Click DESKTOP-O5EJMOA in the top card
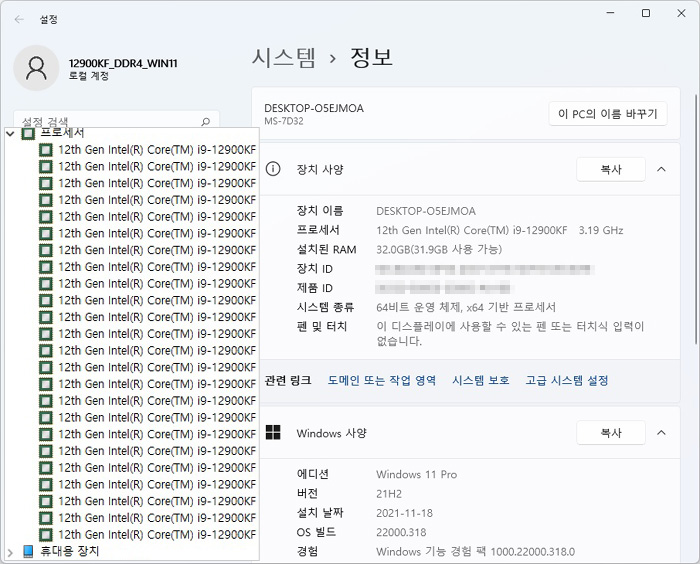Screen dimensions: 700x564 (314, 108)
